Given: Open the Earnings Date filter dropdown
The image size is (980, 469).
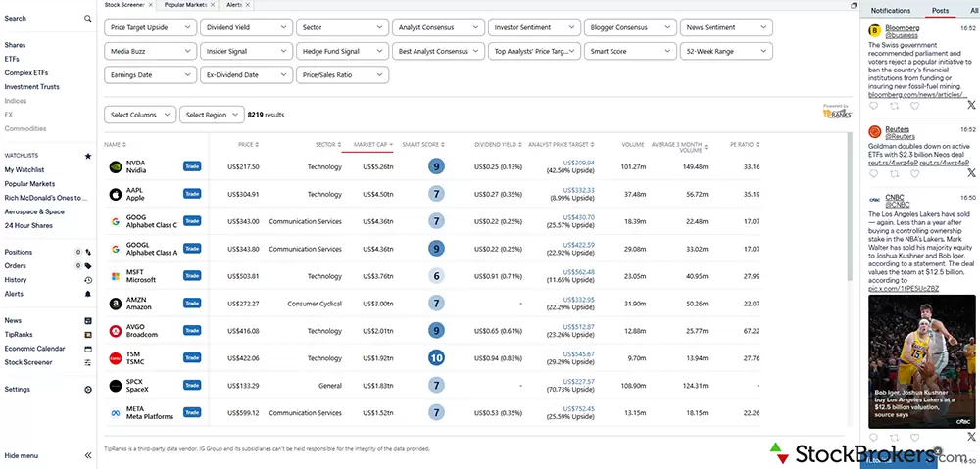Looking at the screenshot, I should 151,75.
